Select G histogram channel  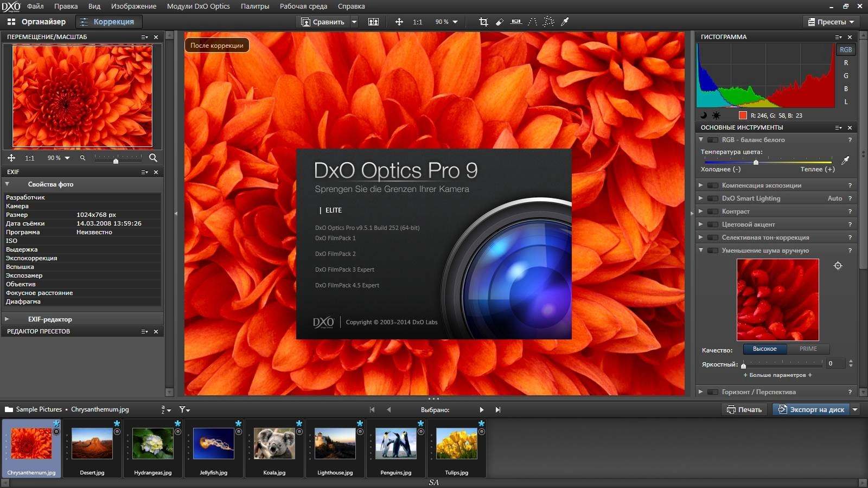(846, 76)
